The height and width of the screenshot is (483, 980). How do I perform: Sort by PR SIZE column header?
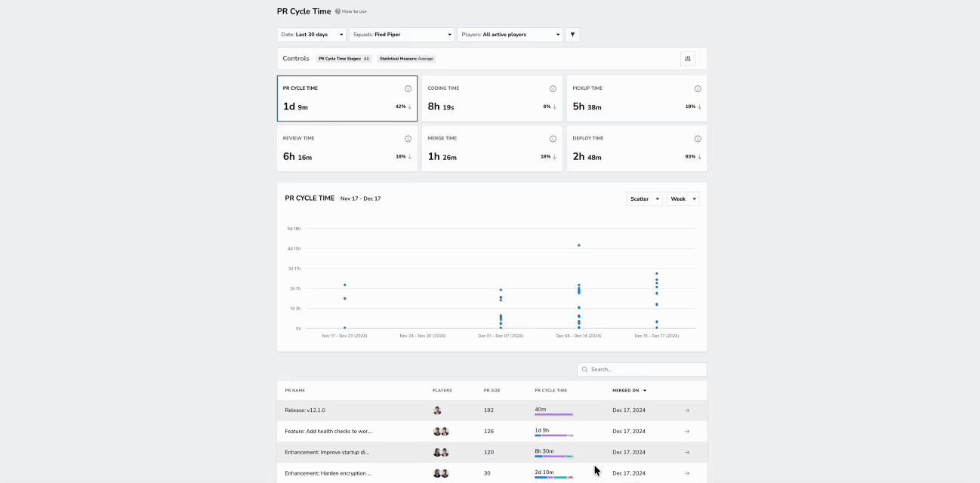(492, 391)
